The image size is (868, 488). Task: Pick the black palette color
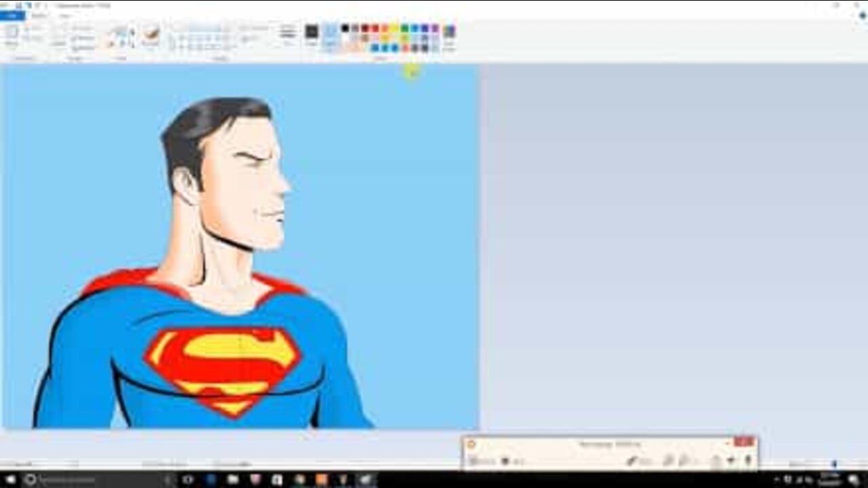[x=345, y=28]
